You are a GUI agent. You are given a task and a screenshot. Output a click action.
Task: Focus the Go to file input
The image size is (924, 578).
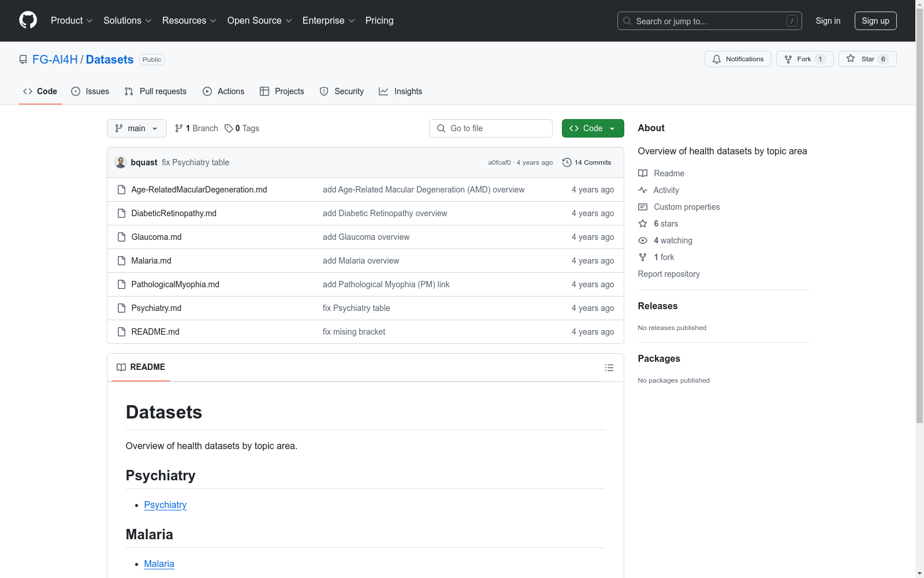pos(491,128)
